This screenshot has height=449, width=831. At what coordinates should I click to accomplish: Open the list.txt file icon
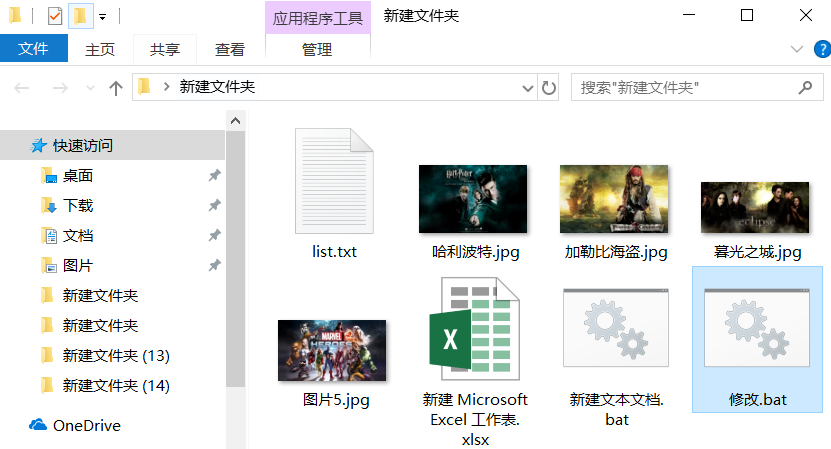[334, 181]
